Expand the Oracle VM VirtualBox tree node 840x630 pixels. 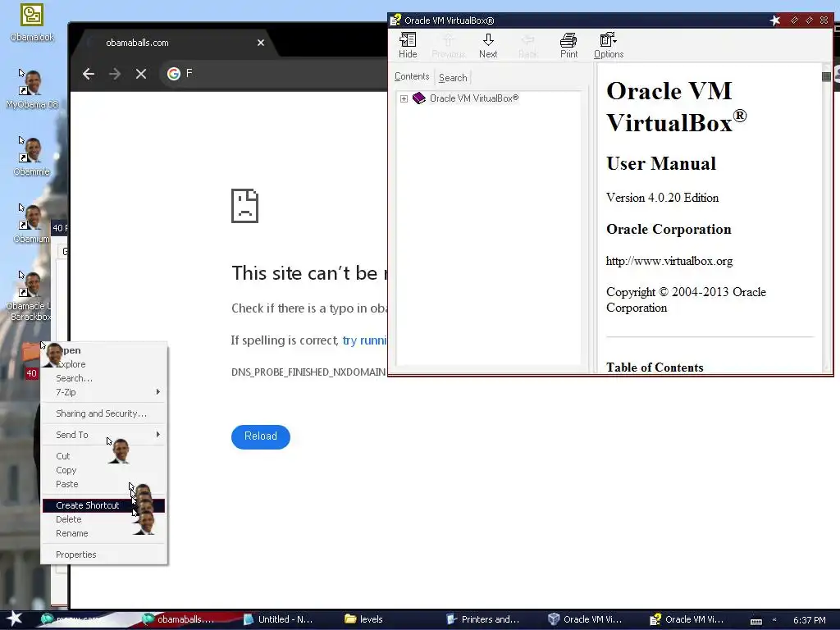coord(404,98)
